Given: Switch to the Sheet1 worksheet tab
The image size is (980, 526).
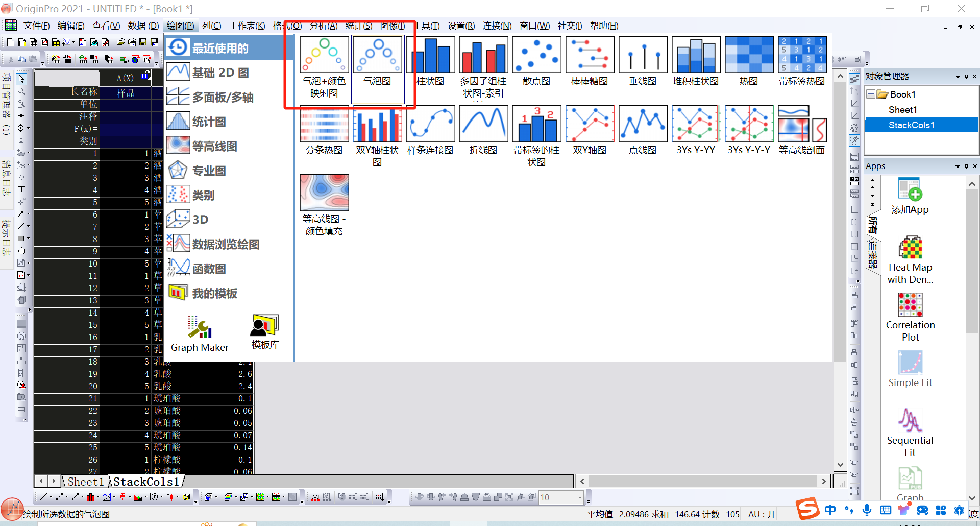Looking at the screenshot, I should 85,482.
